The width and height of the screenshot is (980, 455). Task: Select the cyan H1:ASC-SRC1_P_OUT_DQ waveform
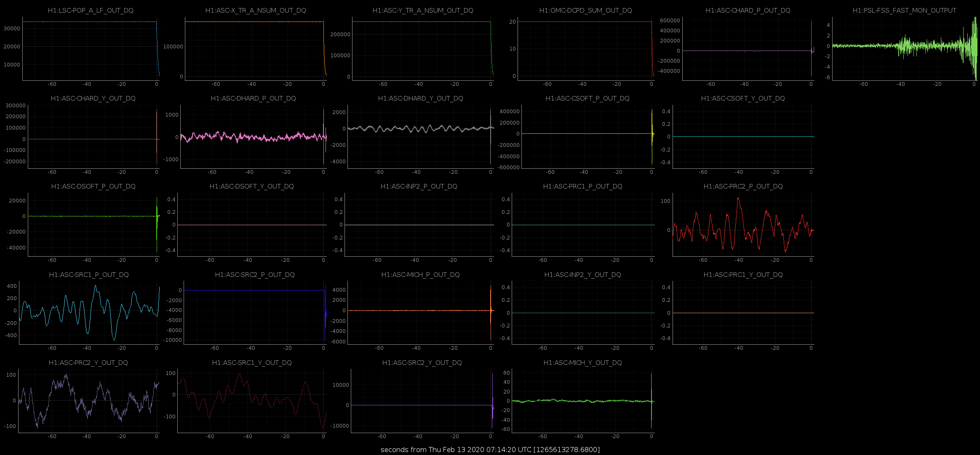click(x=89, y=313)
